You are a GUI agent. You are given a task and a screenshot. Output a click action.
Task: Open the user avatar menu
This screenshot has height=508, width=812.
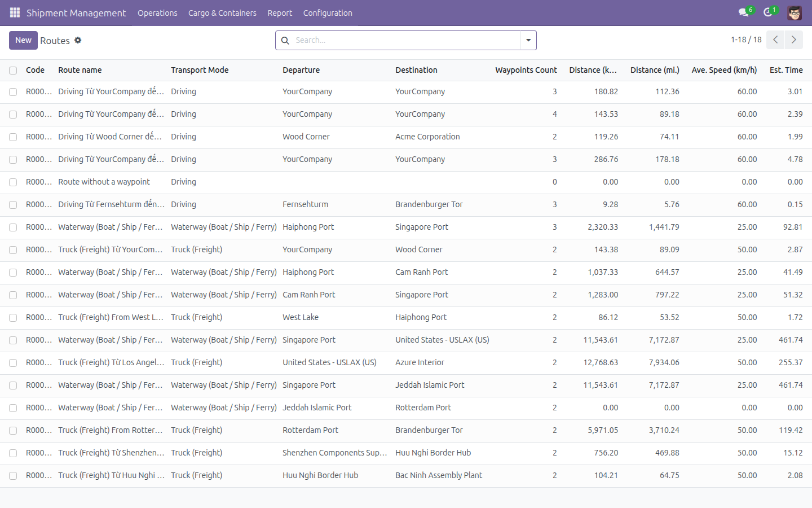pos(795,12)
